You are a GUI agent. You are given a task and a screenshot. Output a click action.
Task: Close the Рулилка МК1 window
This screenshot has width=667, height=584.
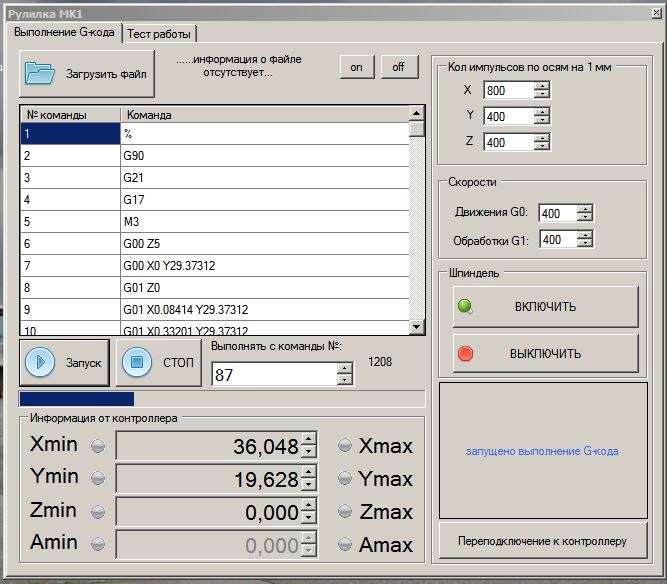pos(656,13)
